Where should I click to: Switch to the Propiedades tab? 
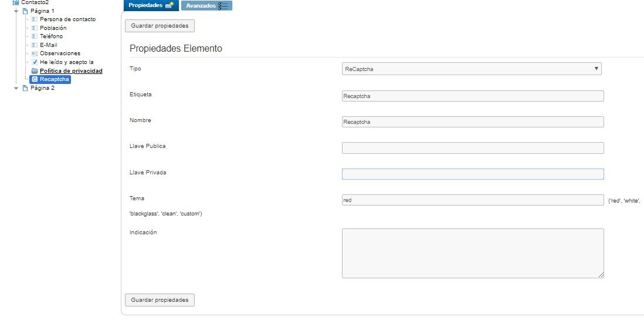pos(151,5)
